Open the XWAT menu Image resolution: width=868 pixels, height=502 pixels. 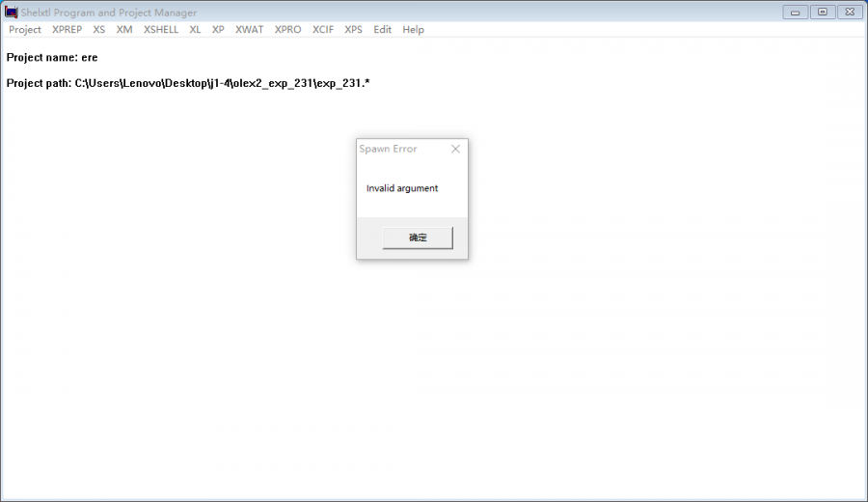[249, 30]
